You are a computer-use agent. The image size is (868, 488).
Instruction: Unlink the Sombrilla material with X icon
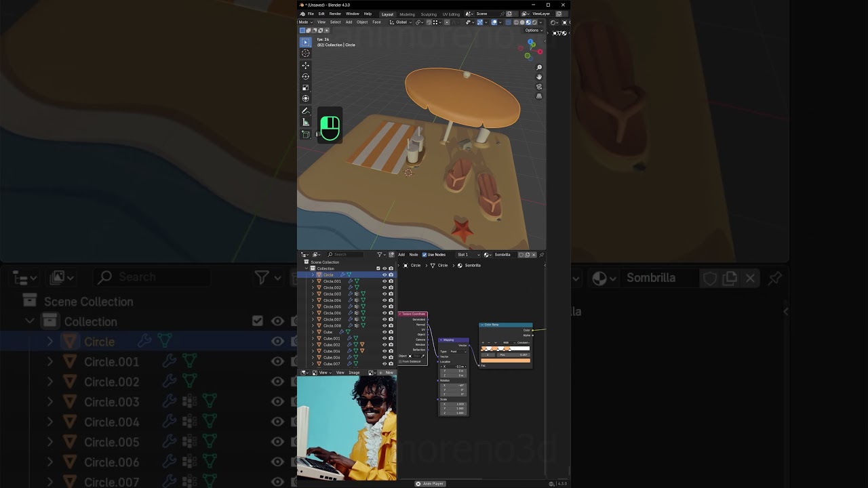[x=534, y=255]
